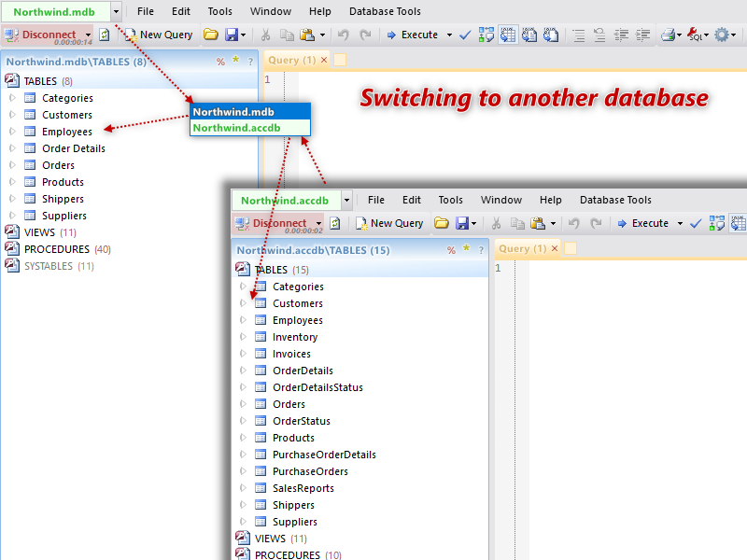Expand the PurchaseOrders table node
Image resolution: width=747 pixels, height=560 pixels.
tap(243, 471)
